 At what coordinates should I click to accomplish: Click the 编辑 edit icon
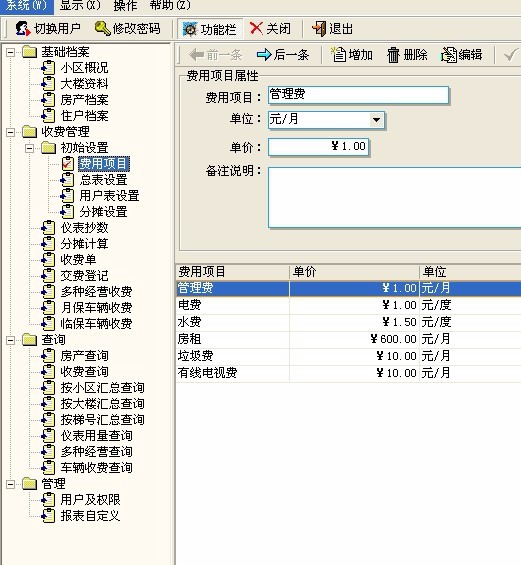coord(449,55)
